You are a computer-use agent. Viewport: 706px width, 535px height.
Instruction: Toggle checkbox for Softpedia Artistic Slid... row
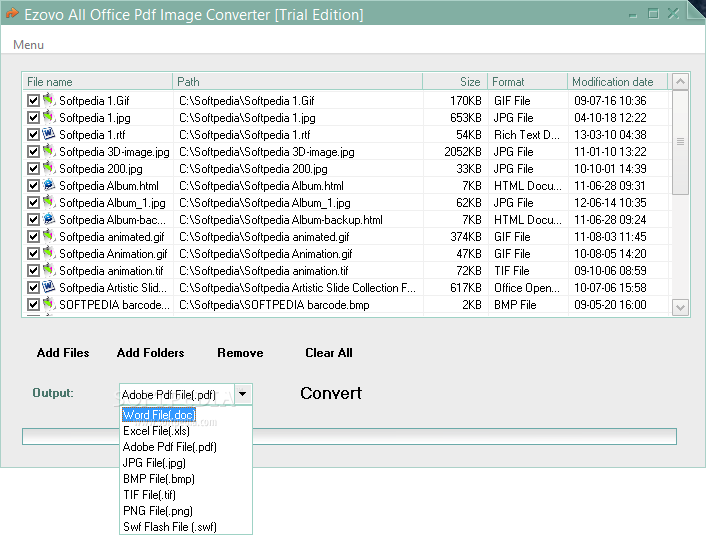[x=33, y=288]
